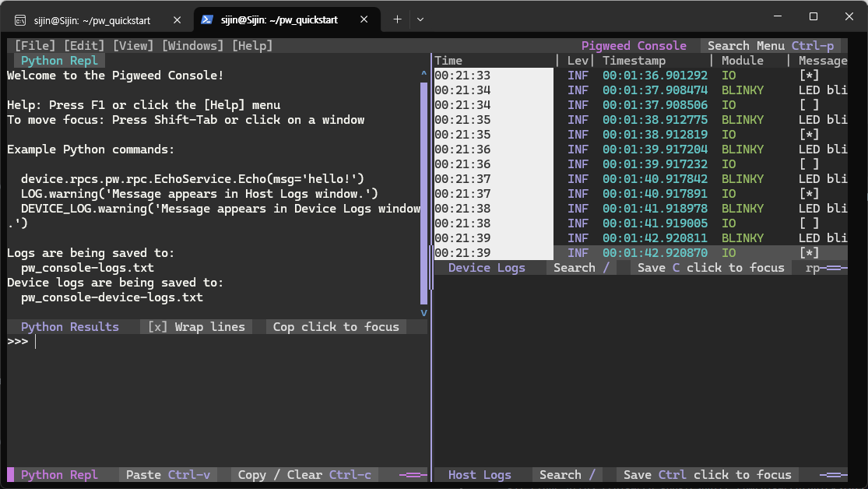Image resolution: width=868 pixels, height=489 pixels.
Task: Open the [Windows] menu
Action: (x=192, y=46)
